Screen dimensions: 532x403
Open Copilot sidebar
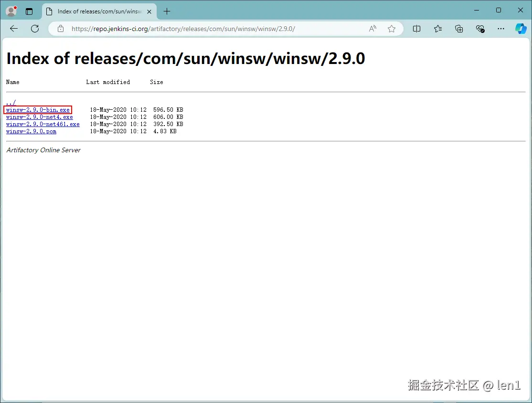(x=521, y=29)
